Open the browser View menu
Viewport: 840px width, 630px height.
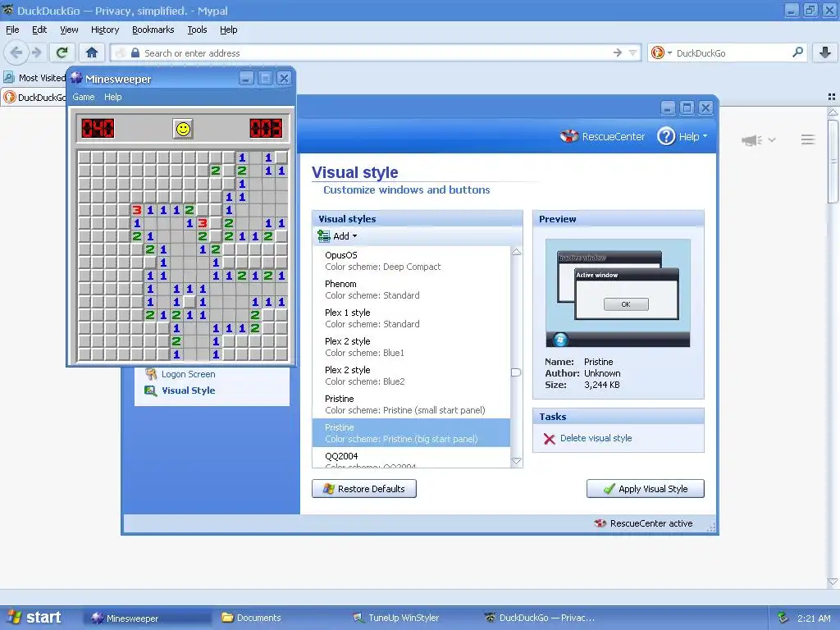[x=69, y=30]
